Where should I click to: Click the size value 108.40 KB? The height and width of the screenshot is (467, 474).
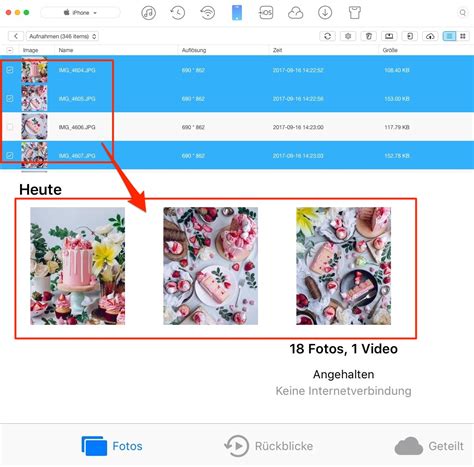397,70
